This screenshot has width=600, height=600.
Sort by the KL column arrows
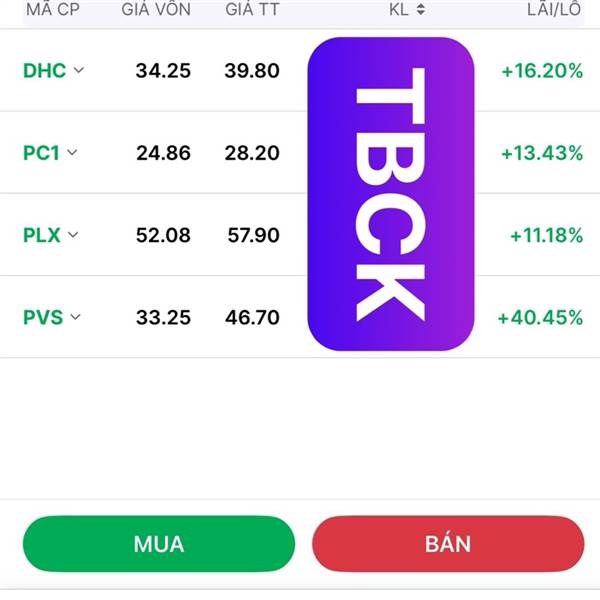coord(420,9)
